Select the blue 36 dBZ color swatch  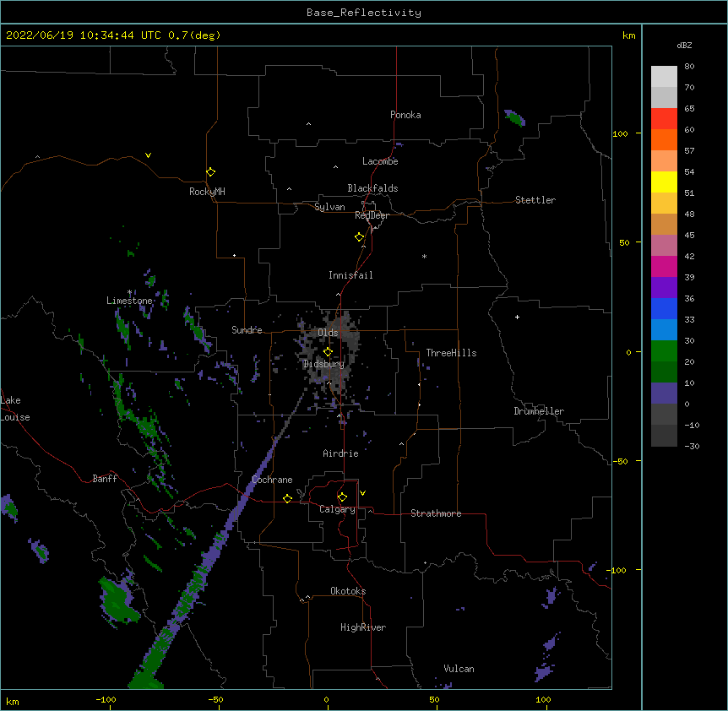[664, 308]
